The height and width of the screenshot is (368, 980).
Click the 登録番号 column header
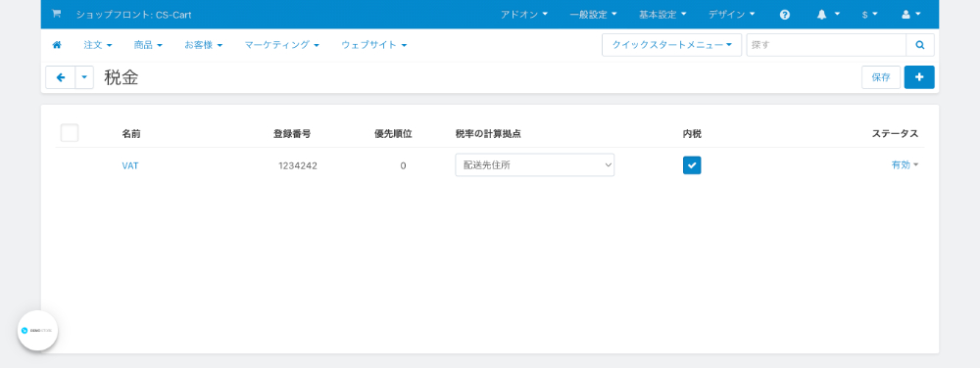292,133
